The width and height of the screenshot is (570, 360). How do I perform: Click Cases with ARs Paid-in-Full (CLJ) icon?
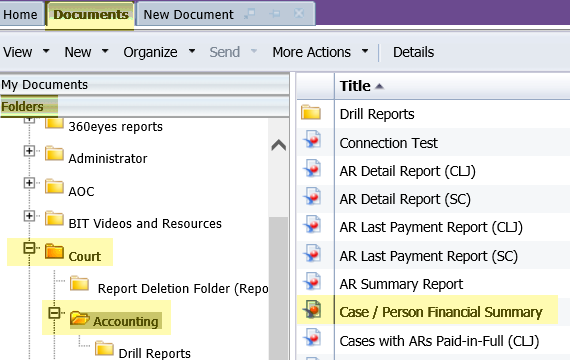click(313, 338)
